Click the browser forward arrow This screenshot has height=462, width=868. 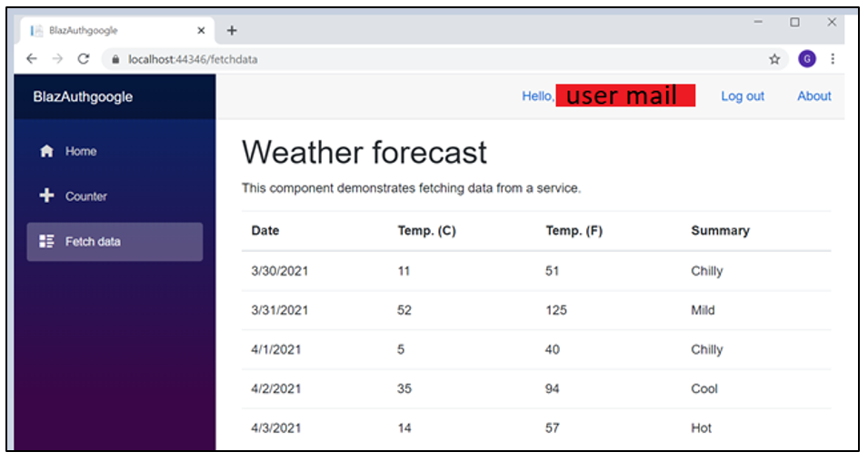57,59
